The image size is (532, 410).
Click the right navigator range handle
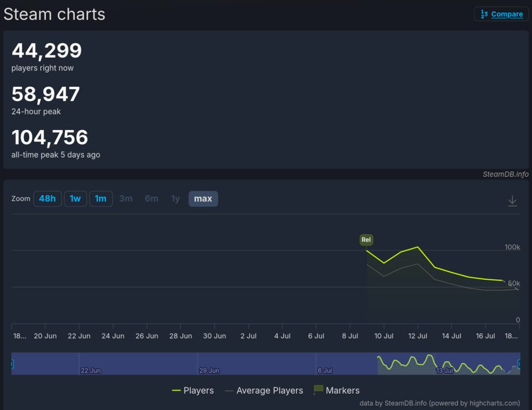tap(519, 364)
